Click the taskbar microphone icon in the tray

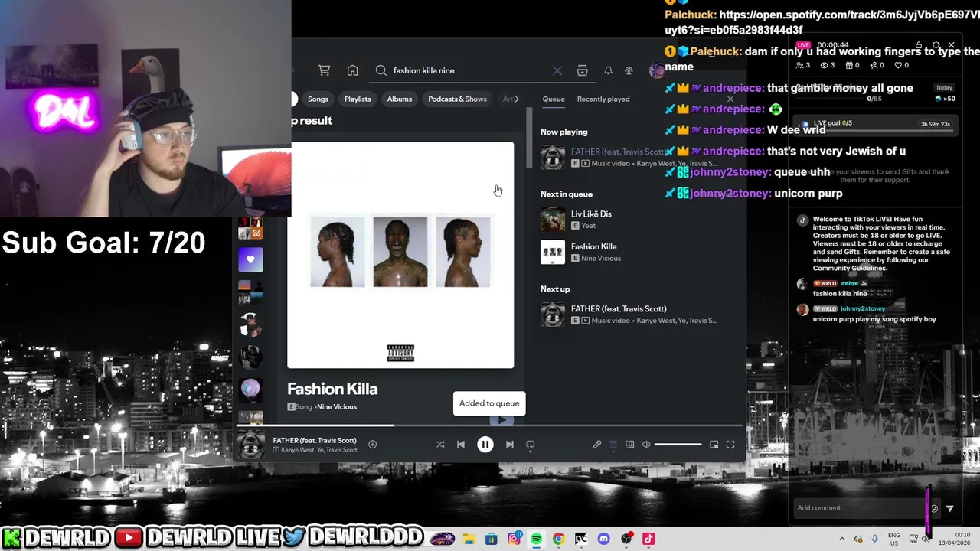pos(875,539)
